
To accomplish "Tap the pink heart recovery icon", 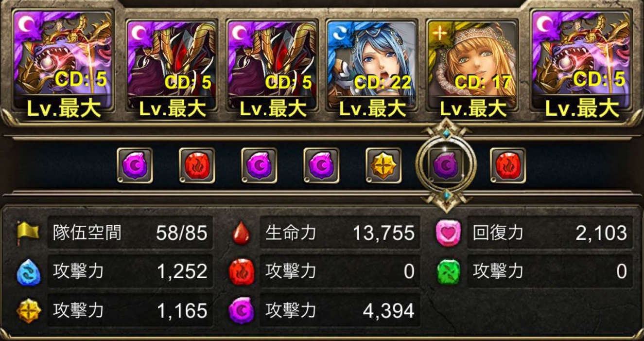I will click(447, 233).
